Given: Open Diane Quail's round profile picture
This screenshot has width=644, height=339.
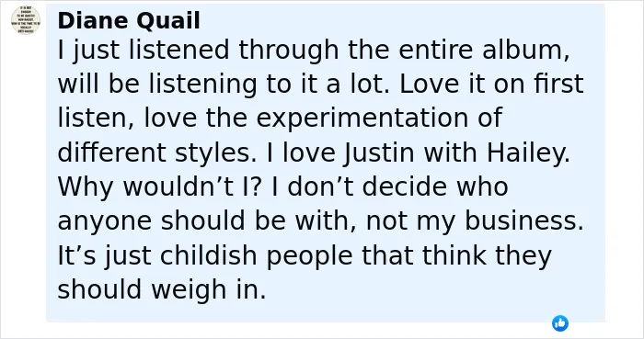Looking at the screenshot, I should point(26,20).
